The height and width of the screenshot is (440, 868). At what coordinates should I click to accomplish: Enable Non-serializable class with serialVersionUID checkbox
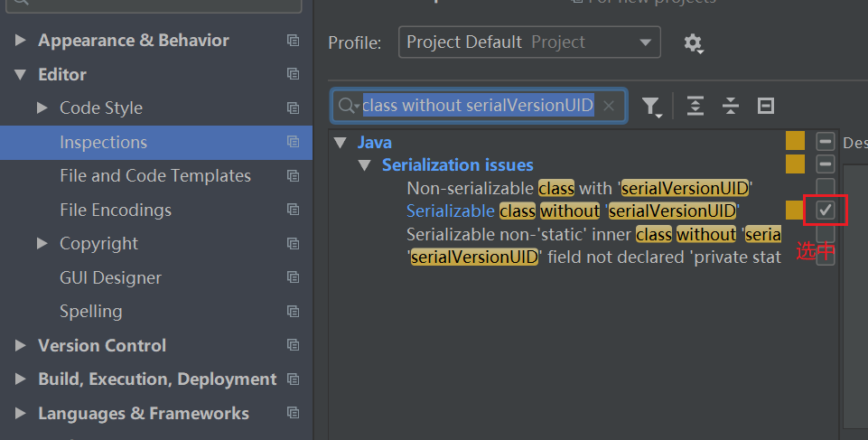pos(825,187)
